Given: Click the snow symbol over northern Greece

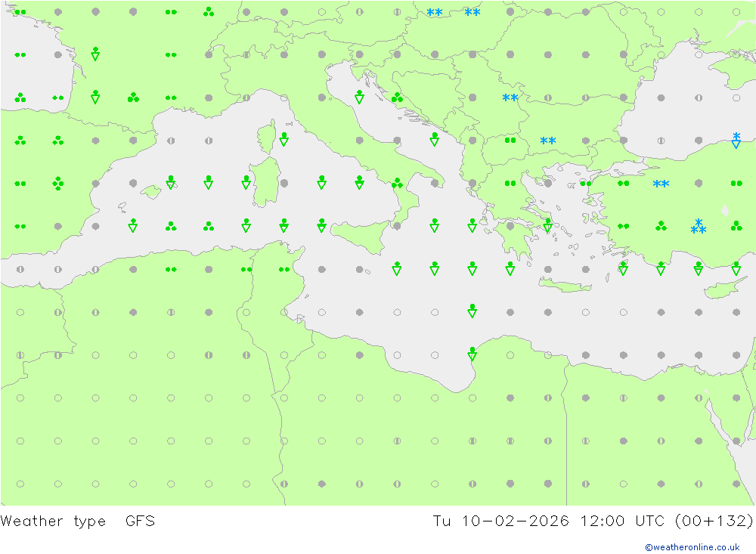Looking at the screenshot, I should [548, 141].
